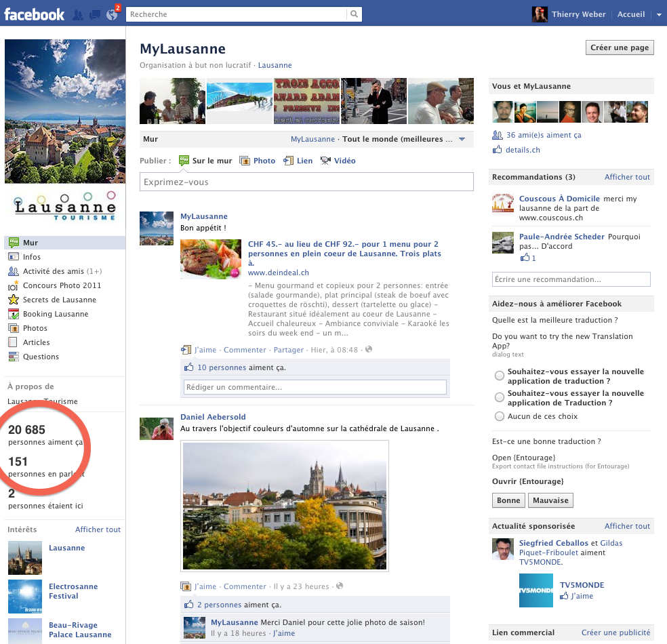Open the steak meal thumbnail

211,259
